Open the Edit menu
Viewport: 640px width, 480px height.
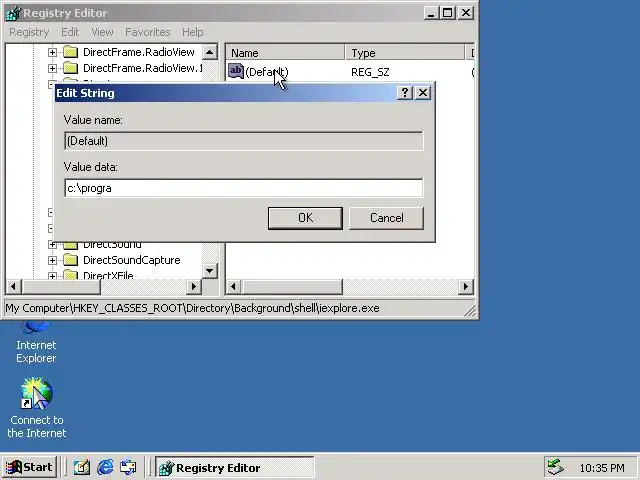(x=70, y=32)
